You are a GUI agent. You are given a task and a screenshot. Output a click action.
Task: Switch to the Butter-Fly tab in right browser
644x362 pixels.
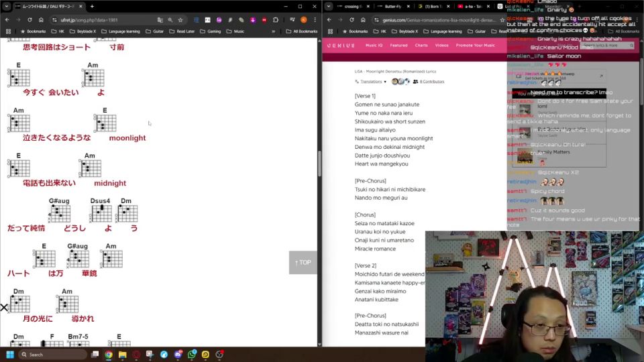point(393,7)
